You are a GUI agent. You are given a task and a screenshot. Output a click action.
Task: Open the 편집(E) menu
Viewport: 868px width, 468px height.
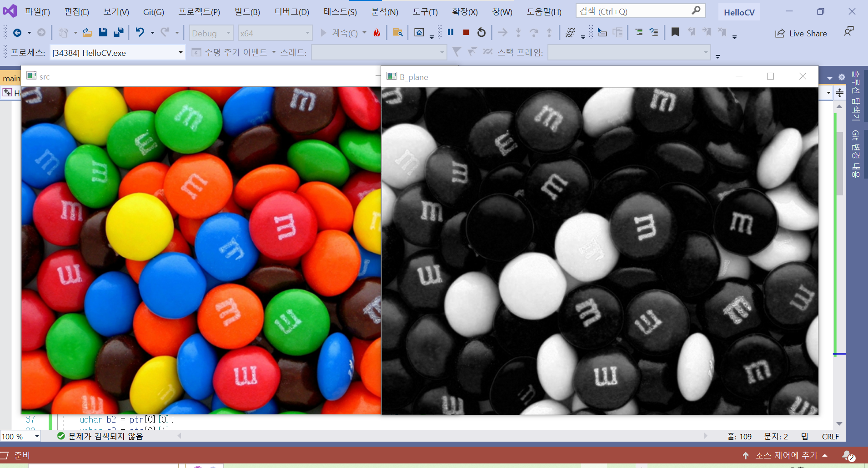[77, 12]
